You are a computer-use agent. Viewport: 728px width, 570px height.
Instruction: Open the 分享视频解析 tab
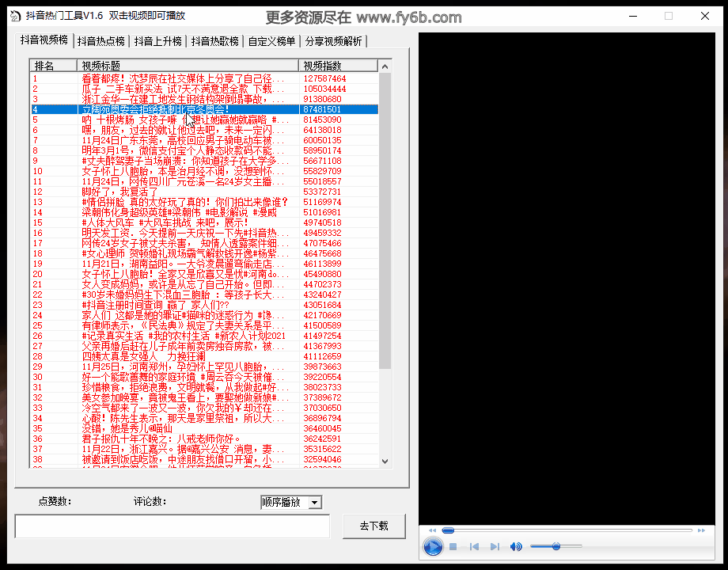(x=333, y=41)
